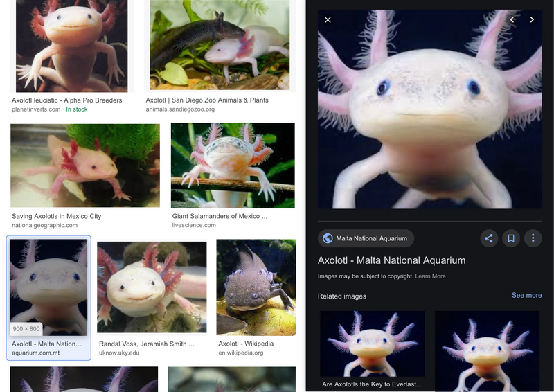The image size is (554, 392).
Task: Select Saving Axolotls in Mexico City image
Action: point(84,166)
